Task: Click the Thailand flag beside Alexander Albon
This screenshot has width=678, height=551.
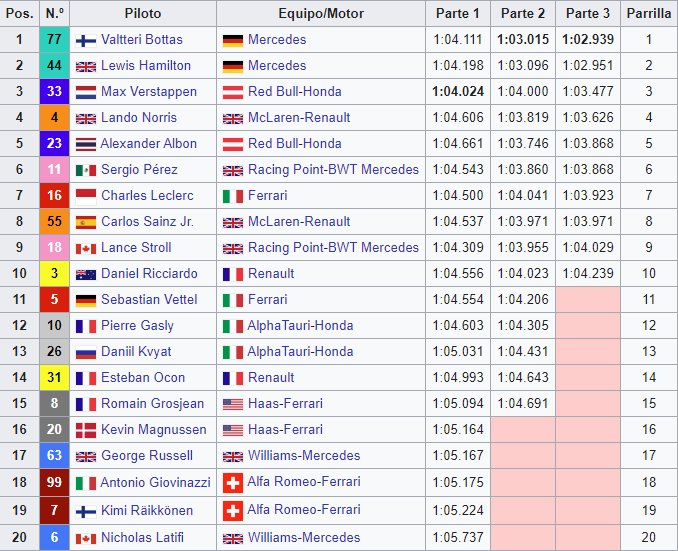Action: tap(86, 144)
